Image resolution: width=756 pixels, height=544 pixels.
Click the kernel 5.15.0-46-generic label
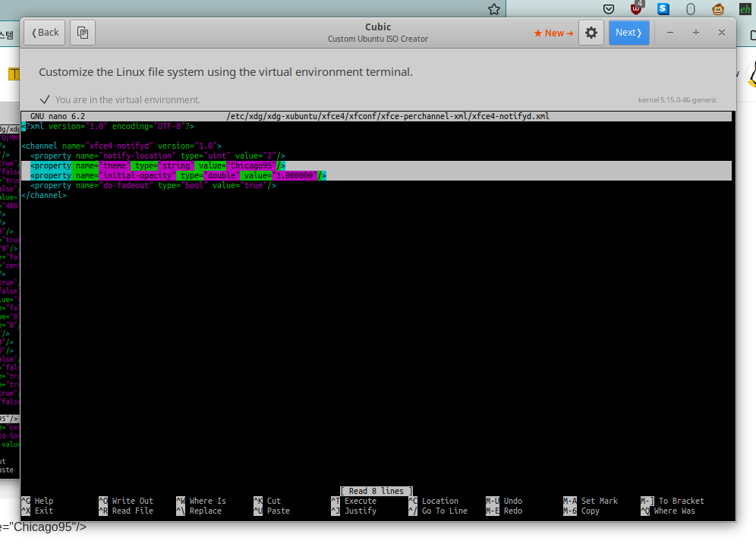tap(677, 99)
